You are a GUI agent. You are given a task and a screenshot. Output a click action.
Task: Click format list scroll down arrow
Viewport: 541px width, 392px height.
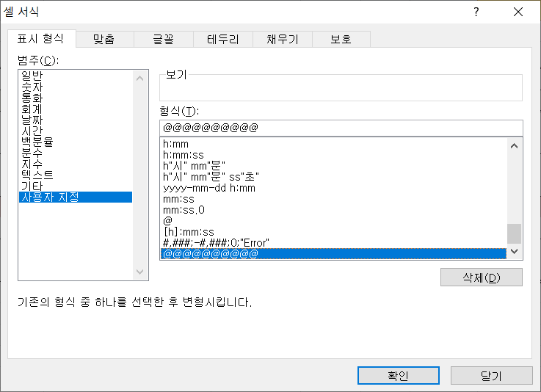(x=514, y=251)
